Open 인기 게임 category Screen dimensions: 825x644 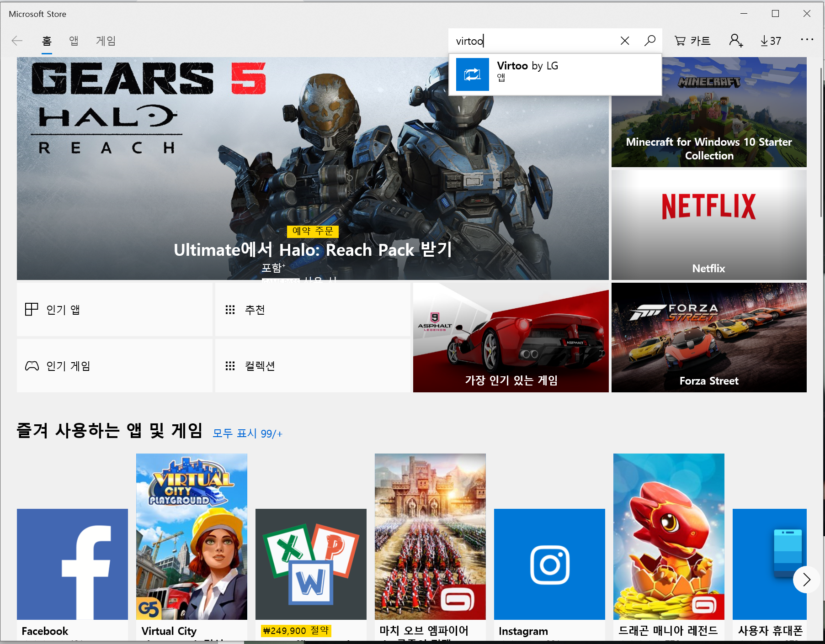pos(115,366)
